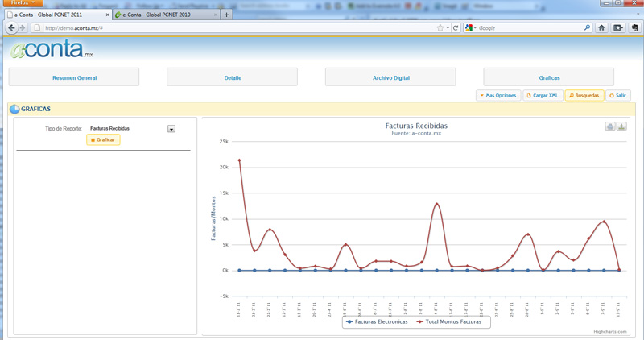Click the Facturas/Montos axis title
Screen dimensions: 644x340
(213, 218)
